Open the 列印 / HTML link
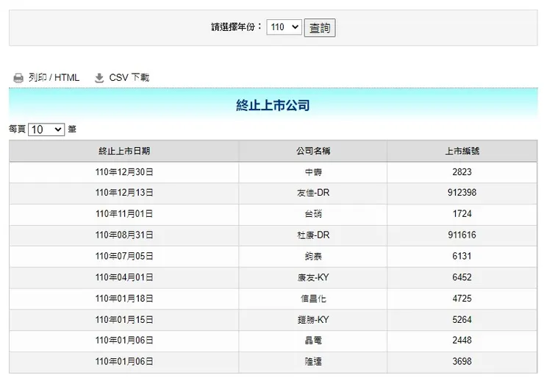The width and height of the screenshot is (544, 392). [x=54, y=77]
